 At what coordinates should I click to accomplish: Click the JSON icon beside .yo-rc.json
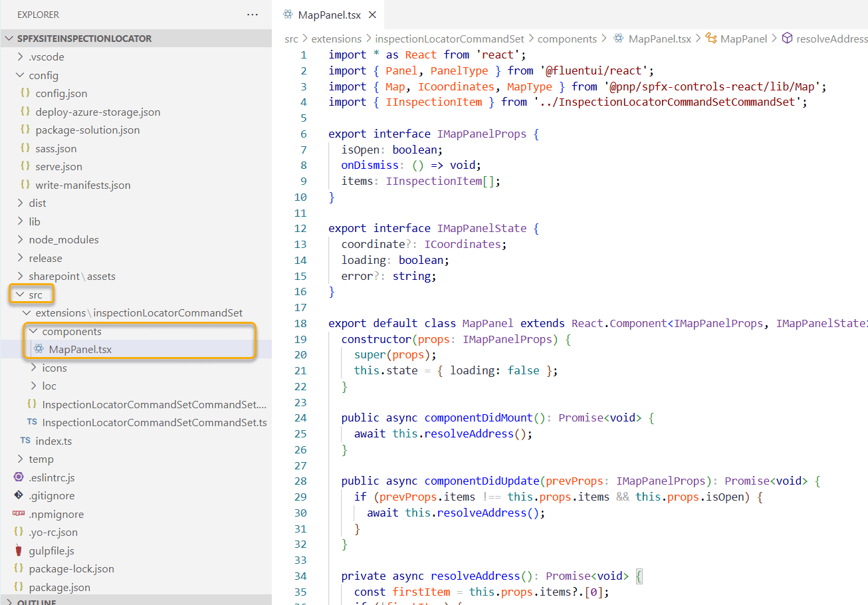coord(19,532)
